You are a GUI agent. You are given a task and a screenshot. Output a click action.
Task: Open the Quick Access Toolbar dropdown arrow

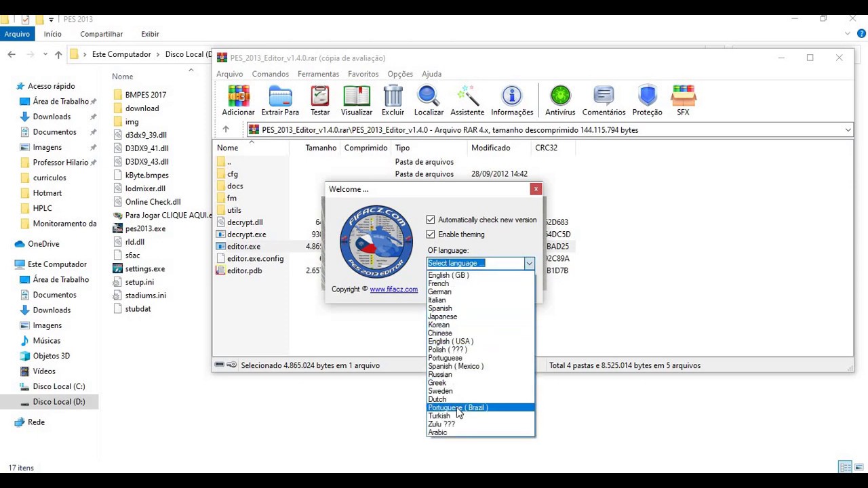[x=51, y=19]
